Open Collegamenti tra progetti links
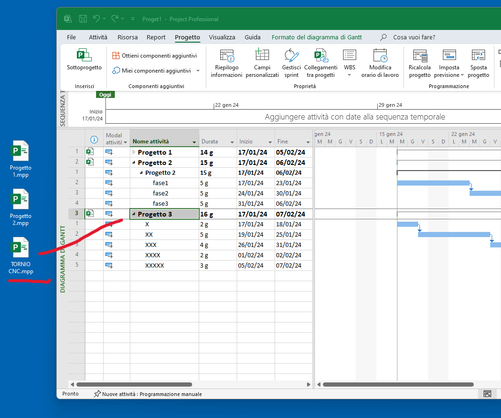The height and width of the screenshot is (418, 501). (x=321, y=63)
